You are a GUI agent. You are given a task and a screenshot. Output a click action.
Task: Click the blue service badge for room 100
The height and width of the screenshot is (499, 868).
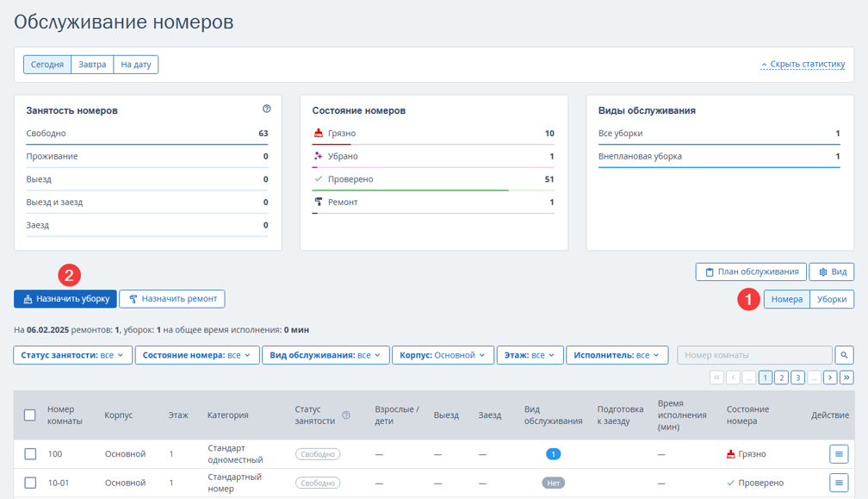coord(553,454)
